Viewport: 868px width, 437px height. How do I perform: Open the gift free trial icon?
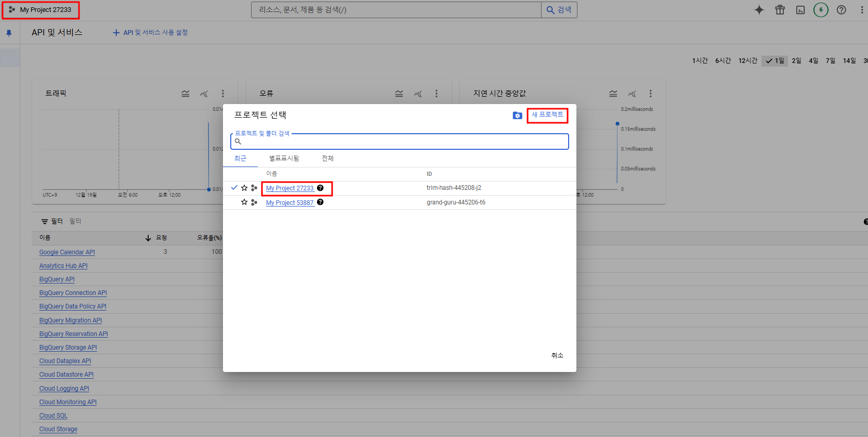point(780,10)
